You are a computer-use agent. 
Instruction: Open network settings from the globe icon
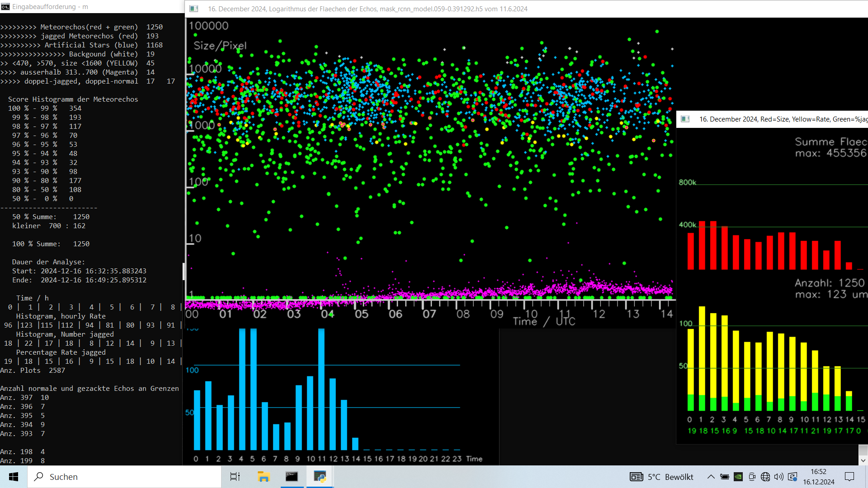(765, 477)
